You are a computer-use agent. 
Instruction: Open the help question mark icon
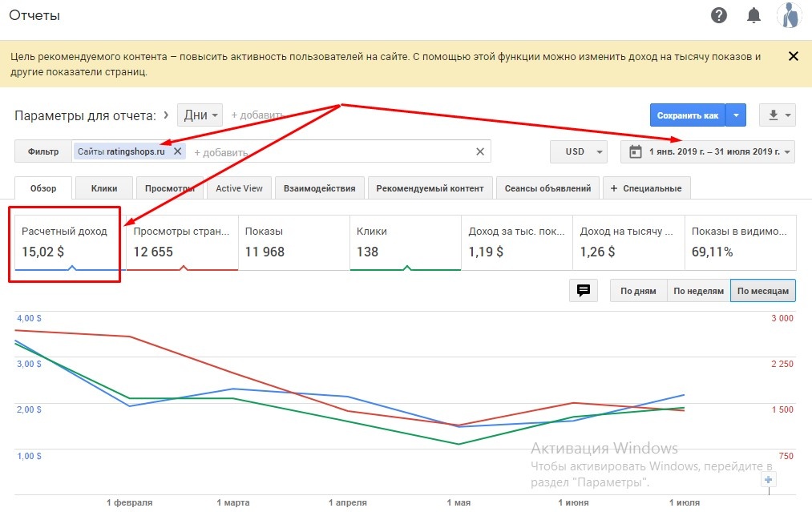719,15
